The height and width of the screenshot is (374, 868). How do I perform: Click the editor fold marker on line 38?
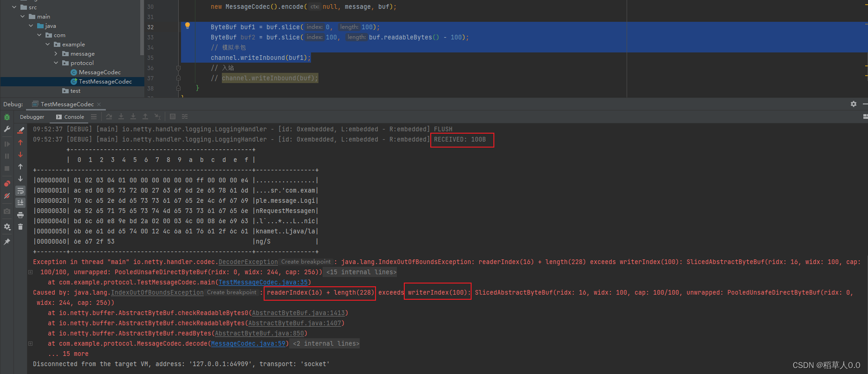(178, 88)
